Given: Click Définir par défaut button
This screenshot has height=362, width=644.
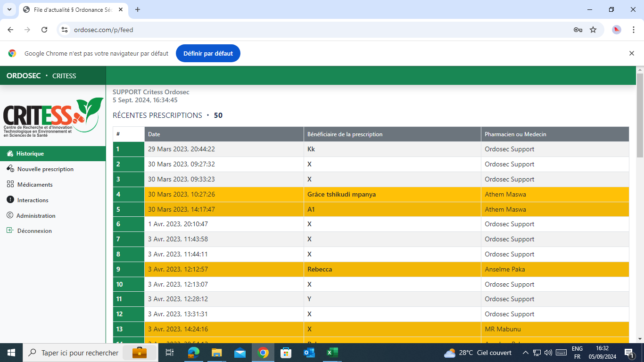Looking at the screenshot, I should click(x=208, y=53).
